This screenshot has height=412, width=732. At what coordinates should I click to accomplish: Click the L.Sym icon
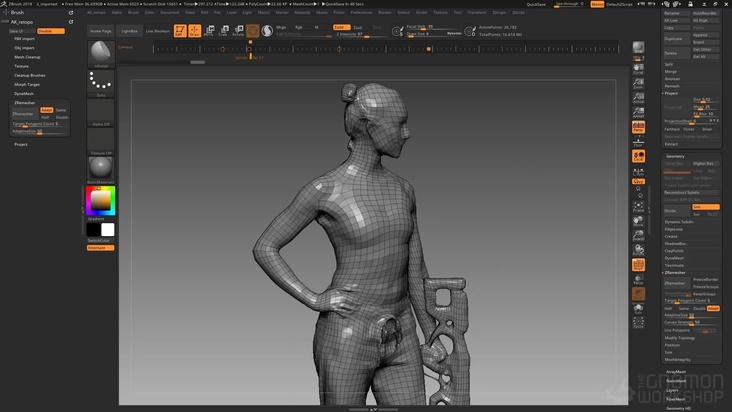click(x=638, y=171)
